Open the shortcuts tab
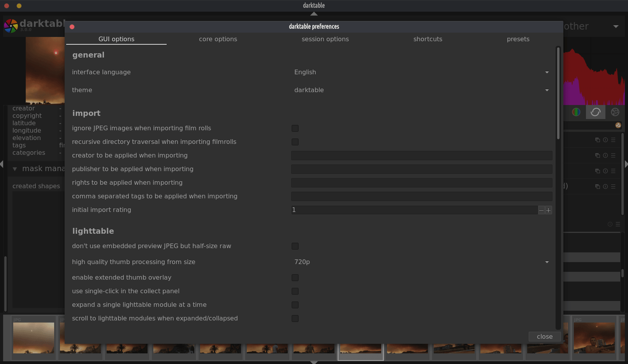The height and width of the screenshot is (364, 628). [428, 39]
